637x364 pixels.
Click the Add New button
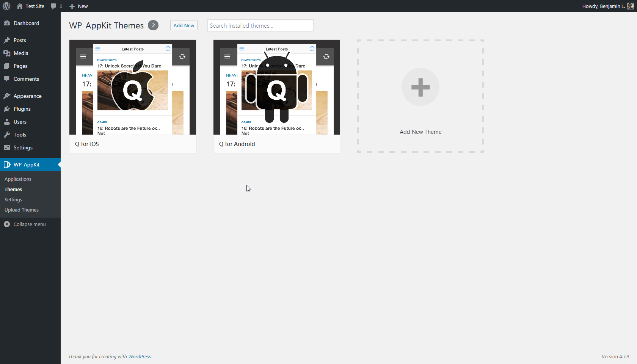point(184,25)
